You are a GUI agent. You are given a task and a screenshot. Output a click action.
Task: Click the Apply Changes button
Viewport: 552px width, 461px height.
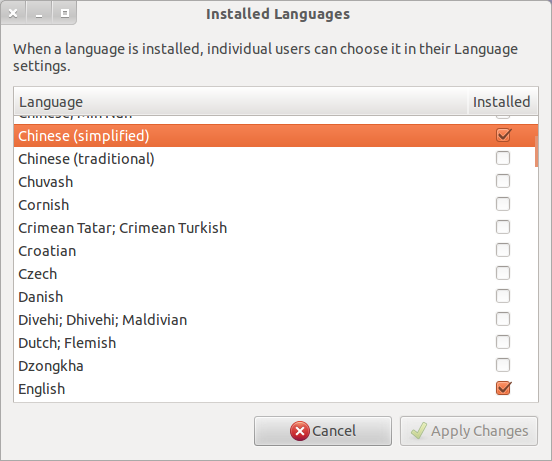pos(469,431)
